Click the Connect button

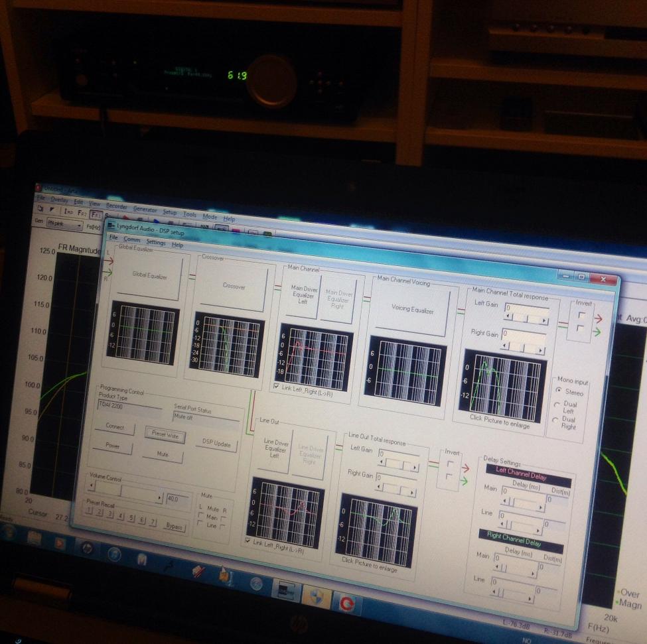coord(114,426)
